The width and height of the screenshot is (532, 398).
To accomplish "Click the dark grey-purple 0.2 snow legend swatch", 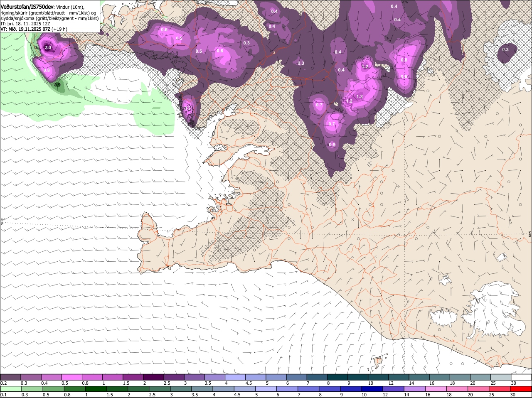I will click(x=10, y=377).
